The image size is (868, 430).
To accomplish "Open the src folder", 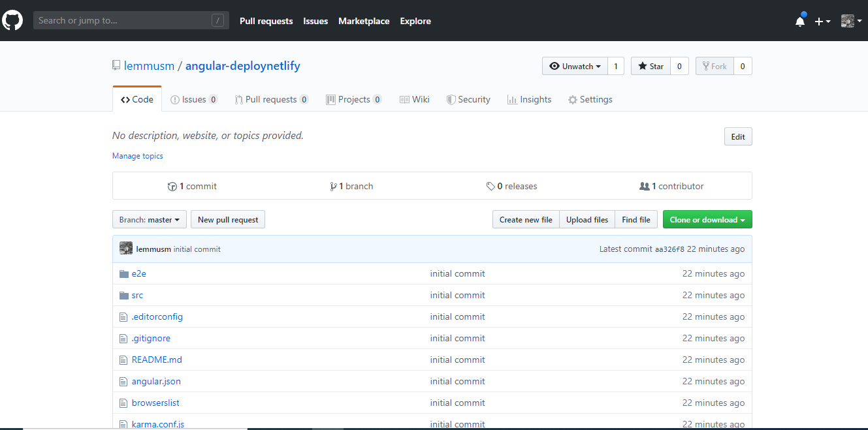I will point(137,295).
